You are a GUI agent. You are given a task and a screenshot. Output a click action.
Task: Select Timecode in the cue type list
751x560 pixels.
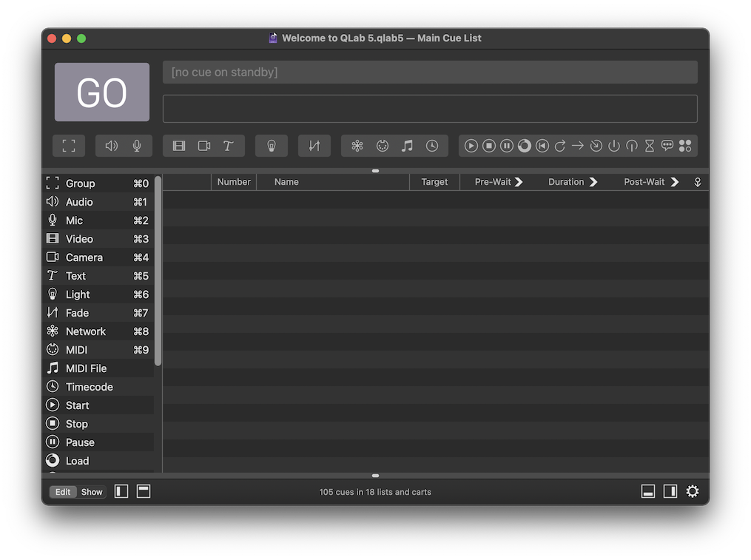click(89, 387)
